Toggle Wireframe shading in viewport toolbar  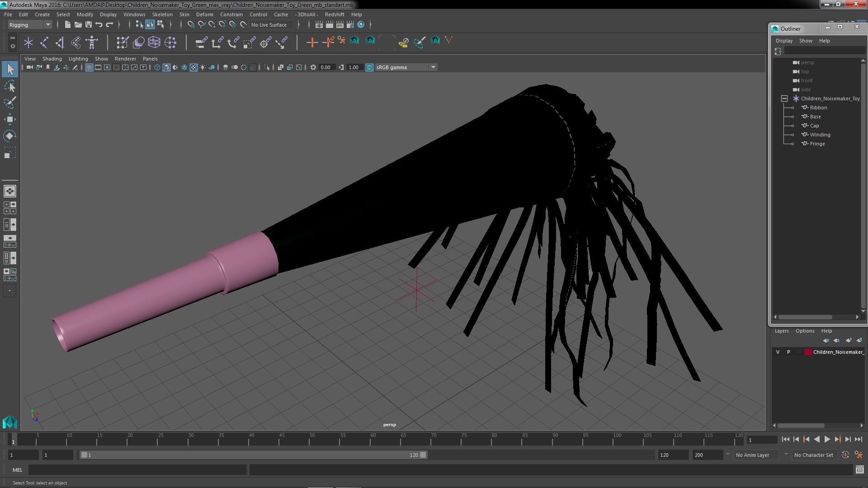tap(157, 67)
